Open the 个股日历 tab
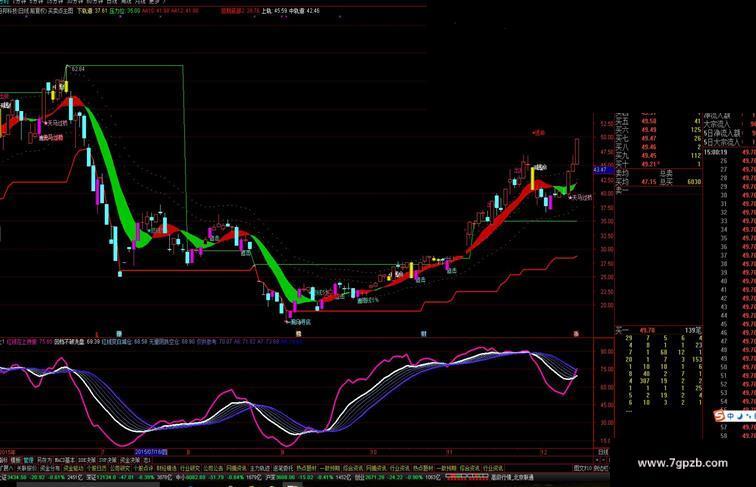This screenshot has width=756, height=487. point(96,468)
